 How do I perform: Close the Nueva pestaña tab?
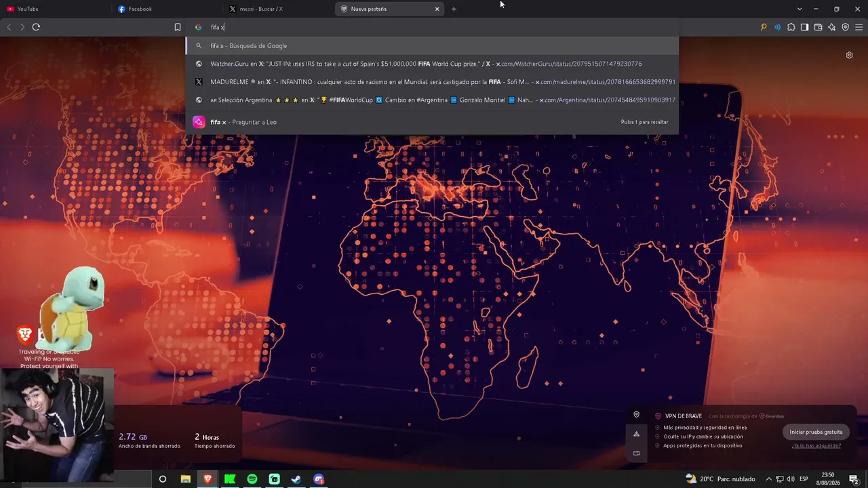(437, 9)
